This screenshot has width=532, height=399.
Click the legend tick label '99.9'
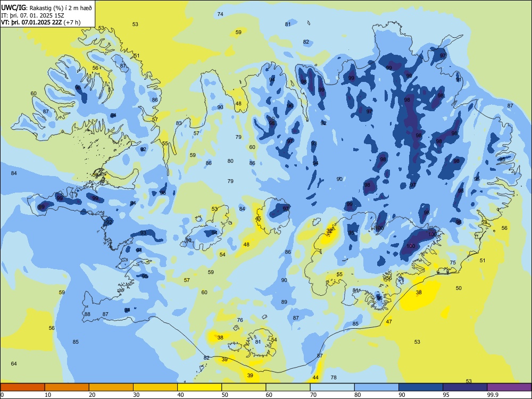pos(493,395)
